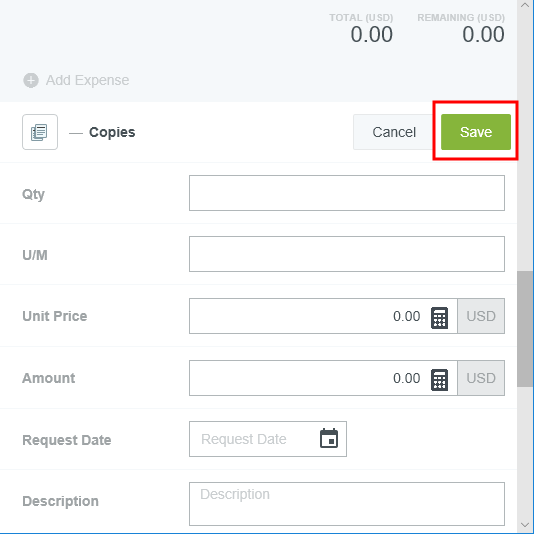Open the Request Date calendar picker
534x534 pixels.
pyautogui.click(x=329, y=438)
